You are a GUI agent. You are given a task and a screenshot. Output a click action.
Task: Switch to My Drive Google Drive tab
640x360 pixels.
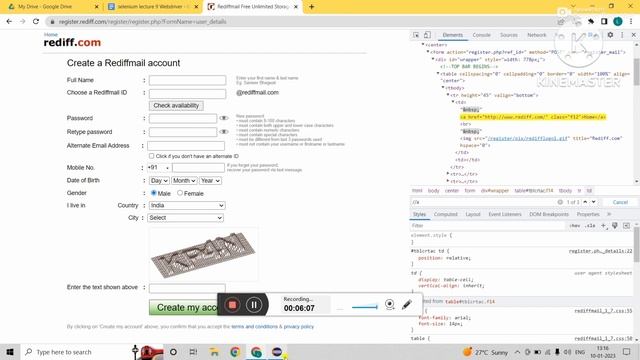pyautogui.click(x=51, y=7)
